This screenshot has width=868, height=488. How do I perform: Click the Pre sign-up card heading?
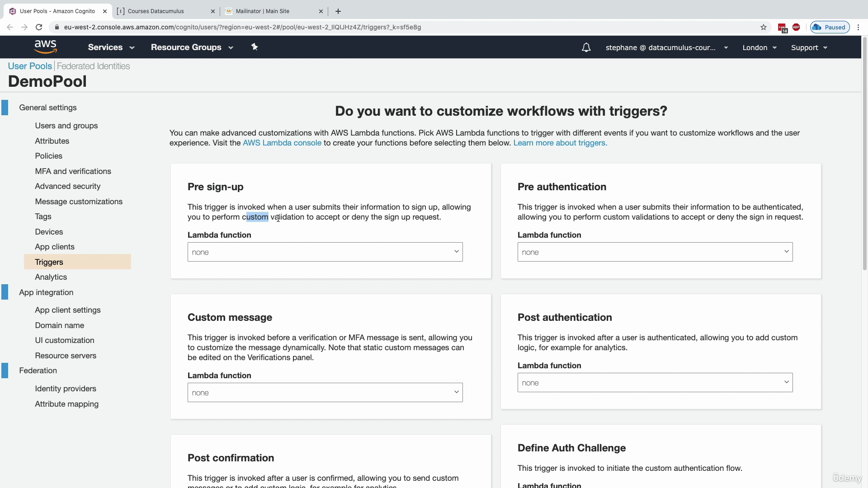[x=216, y=187]
